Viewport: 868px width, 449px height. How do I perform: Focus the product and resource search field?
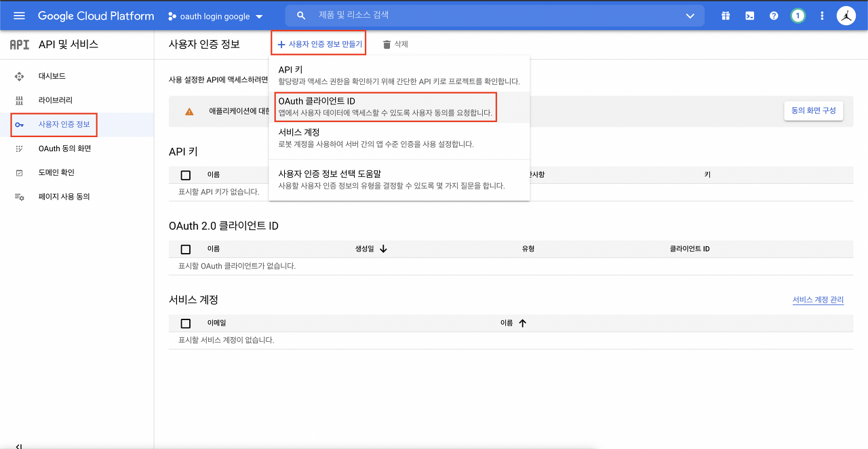(495, 16)
